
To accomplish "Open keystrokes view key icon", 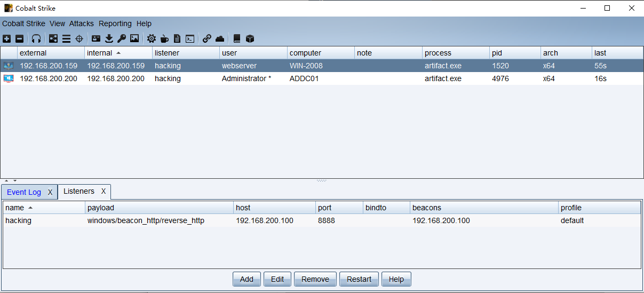I will click(x=122, y=38).
